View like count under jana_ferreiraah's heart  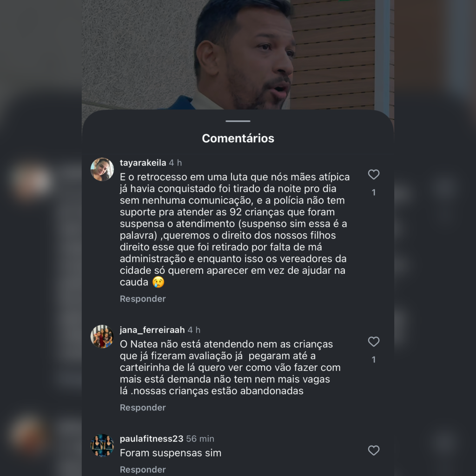[374, 360]
